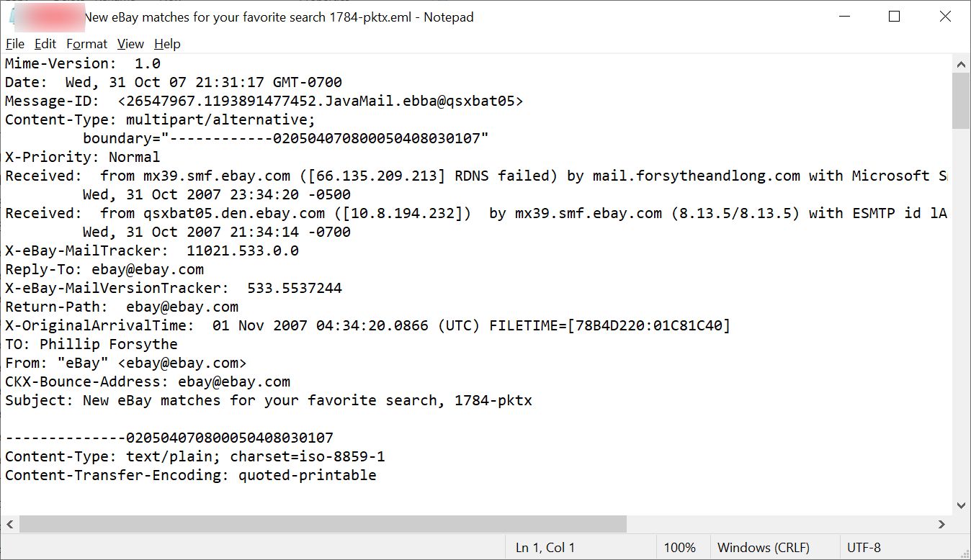
Task: Click the 100% zoom status indicator
Action: pos(679,548)
